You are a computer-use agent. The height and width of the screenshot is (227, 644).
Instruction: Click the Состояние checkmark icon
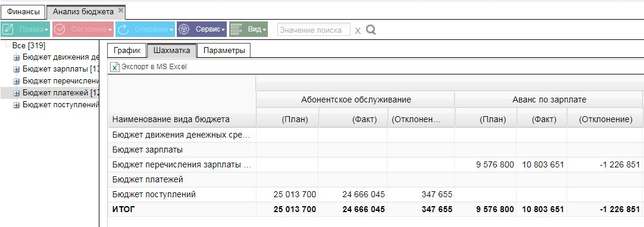(x=60, y=30)
